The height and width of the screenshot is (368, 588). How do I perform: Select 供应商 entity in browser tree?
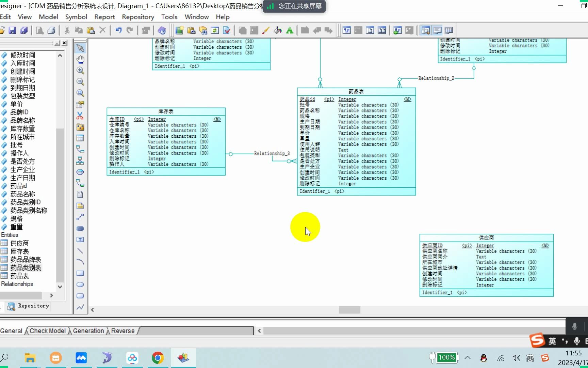pyautogui.click(x=19, y=243)
